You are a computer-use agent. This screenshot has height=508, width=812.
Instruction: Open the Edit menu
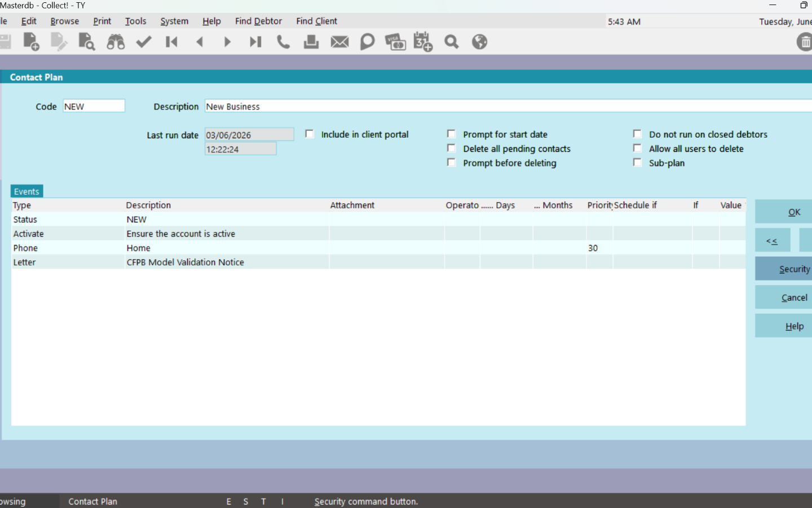pos(29,21)
